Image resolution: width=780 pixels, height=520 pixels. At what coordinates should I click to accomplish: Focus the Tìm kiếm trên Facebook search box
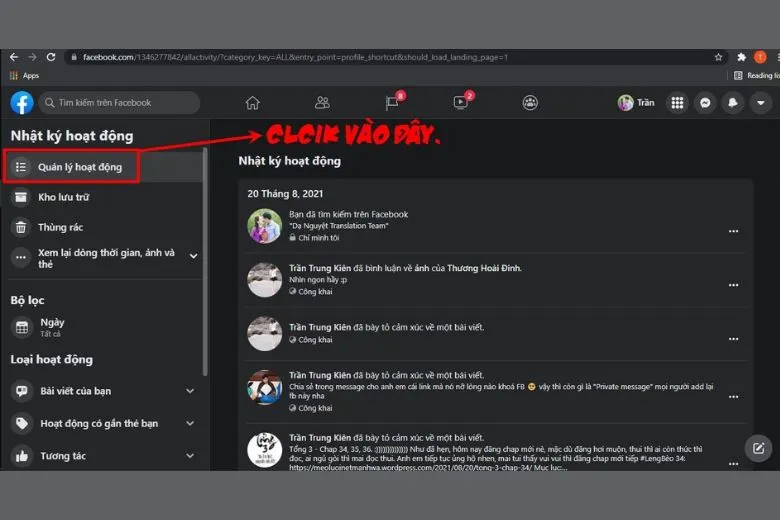click(x=119, y=103)
